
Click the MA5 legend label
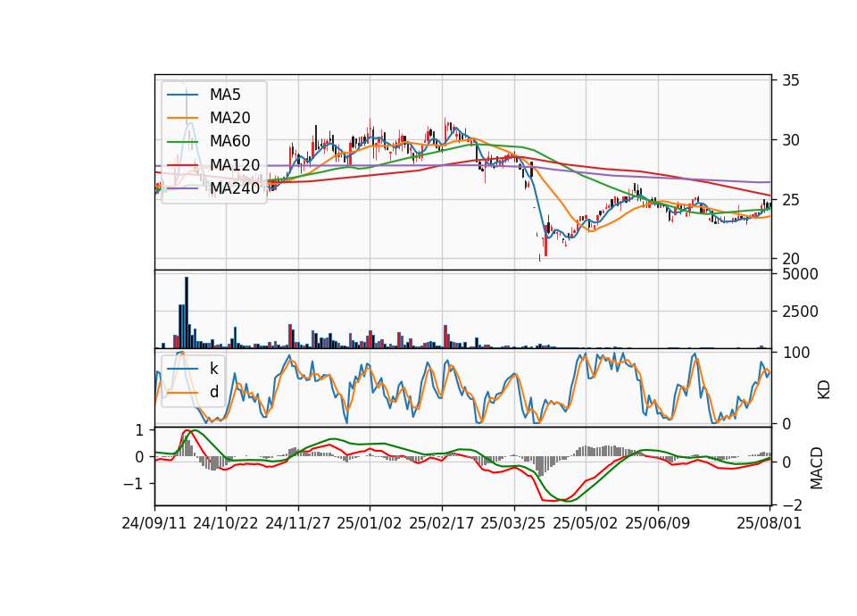pyautogui.click(x=225, y=95)
